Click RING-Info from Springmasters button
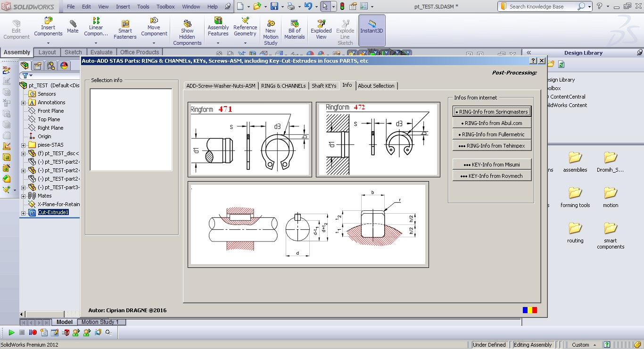This screenshot has width=644, height=349. pos(492,112)
